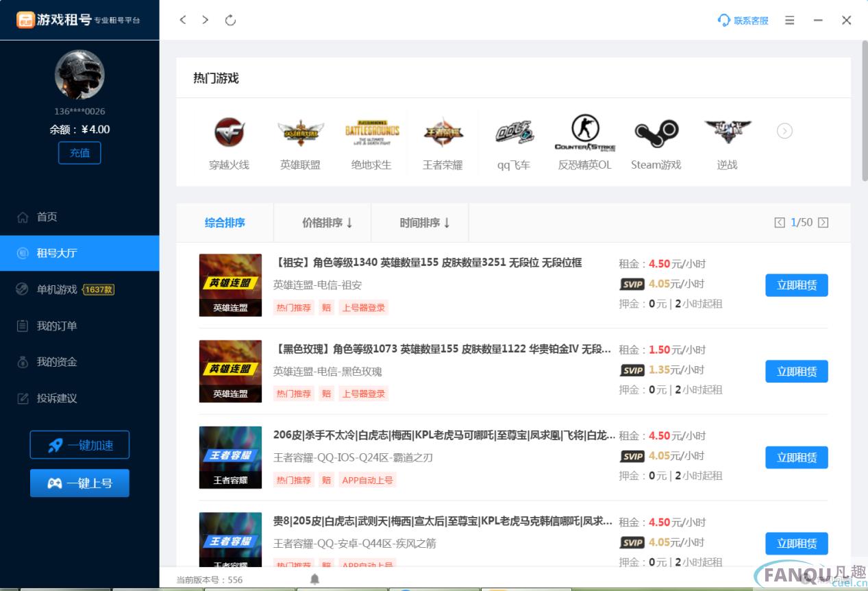
Task: Open listing title 【祖安】角色等级1340
Action: coord(427,263)
